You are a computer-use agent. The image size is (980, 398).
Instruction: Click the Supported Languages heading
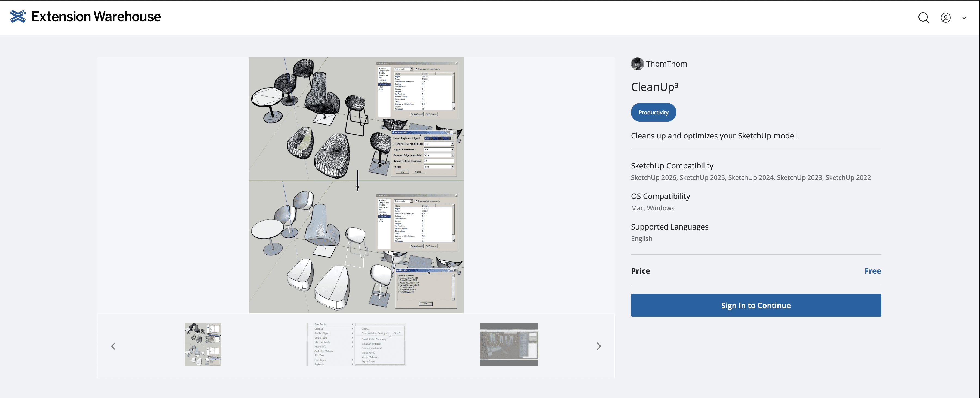[x=669, y=227]
